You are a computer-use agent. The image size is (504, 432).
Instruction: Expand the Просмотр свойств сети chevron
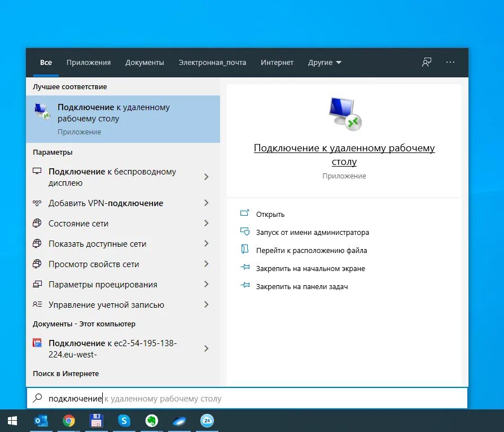click(207, 264)
